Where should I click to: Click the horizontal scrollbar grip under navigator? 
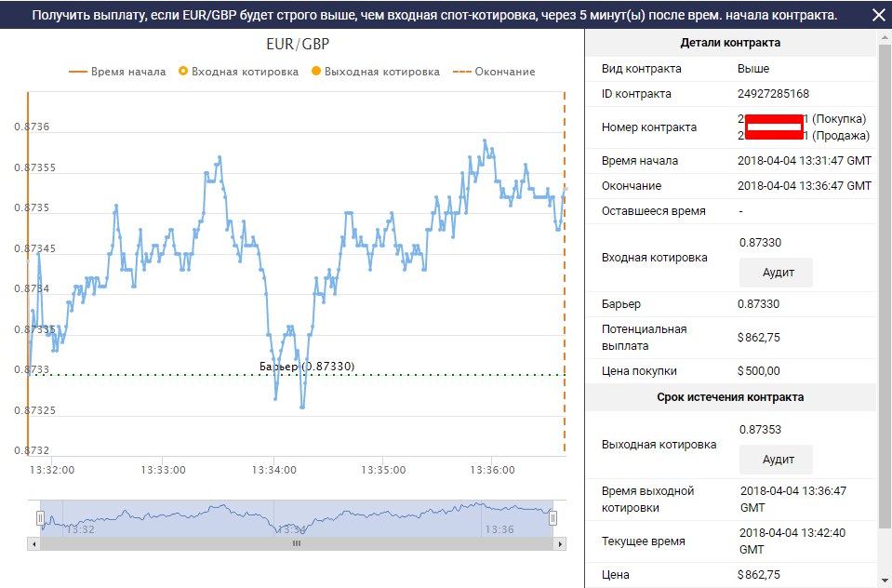point(296,543)
